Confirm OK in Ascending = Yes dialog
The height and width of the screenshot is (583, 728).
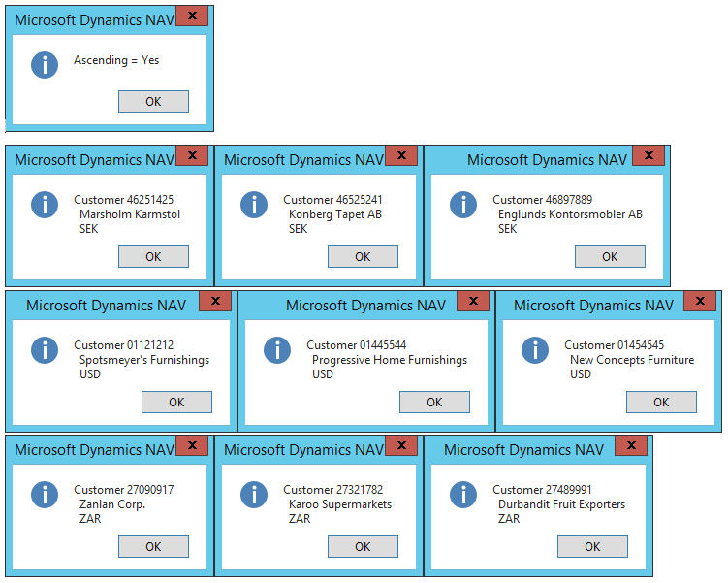[154, 101]
